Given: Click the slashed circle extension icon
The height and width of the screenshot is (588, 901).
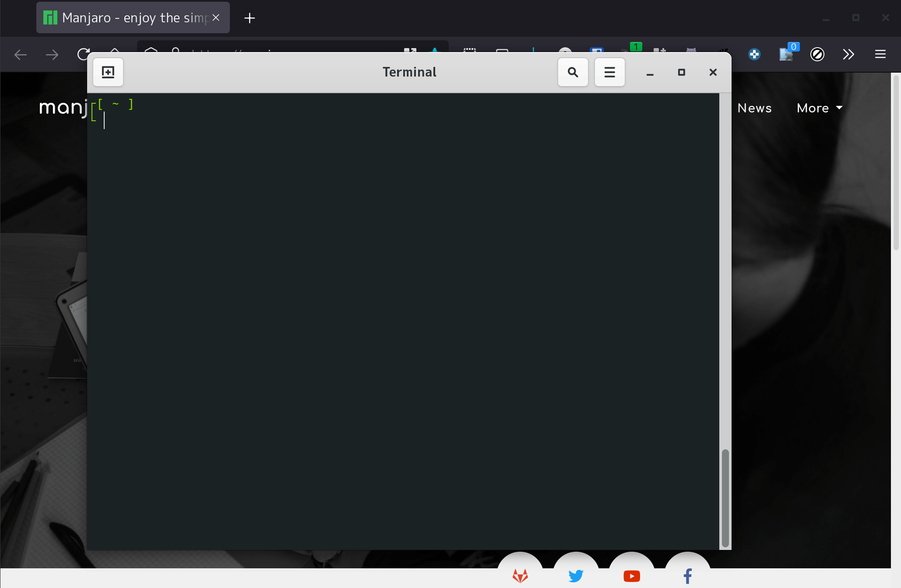Looking at the screenshot, I should tap(817, 54).
